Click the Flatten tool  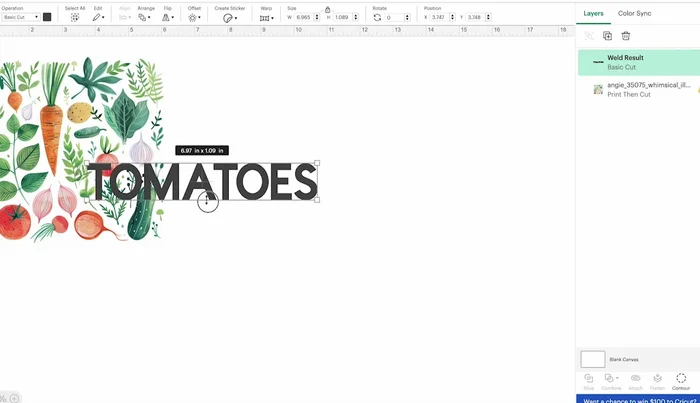657,382
